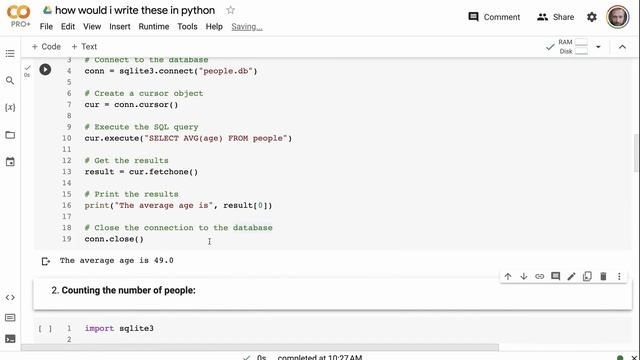Open the Command palette icon
Viewport: 640px width, 360px height.
(10, 318)
